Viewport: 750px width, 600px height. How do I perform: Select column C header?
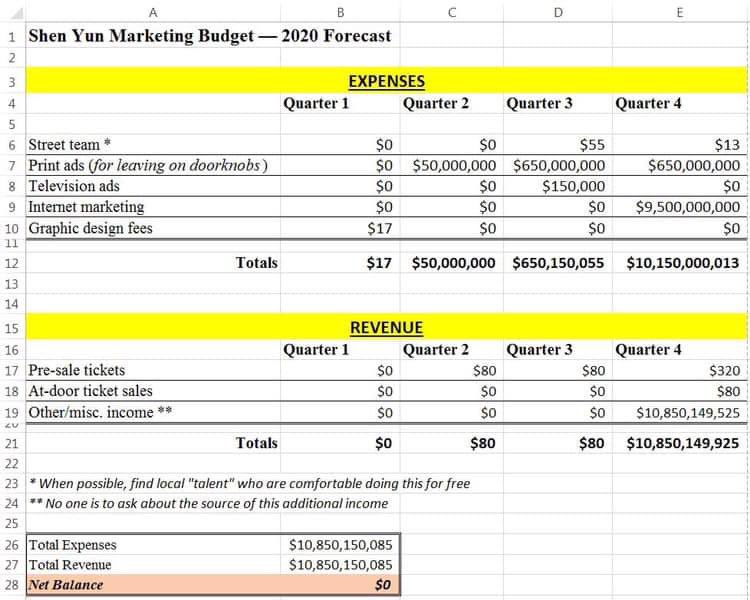pos(452,12)
